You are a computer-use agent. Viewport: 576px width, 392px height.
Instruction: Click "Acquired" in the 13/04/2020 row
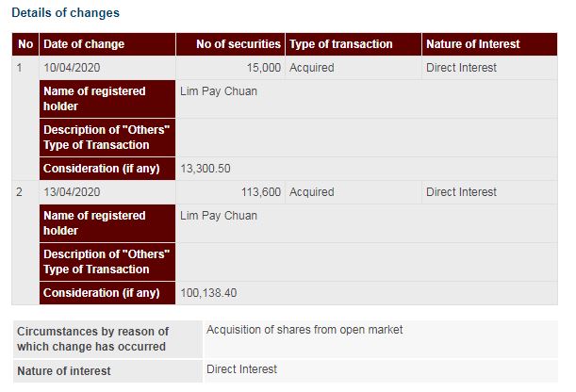(x=312, y=192)
